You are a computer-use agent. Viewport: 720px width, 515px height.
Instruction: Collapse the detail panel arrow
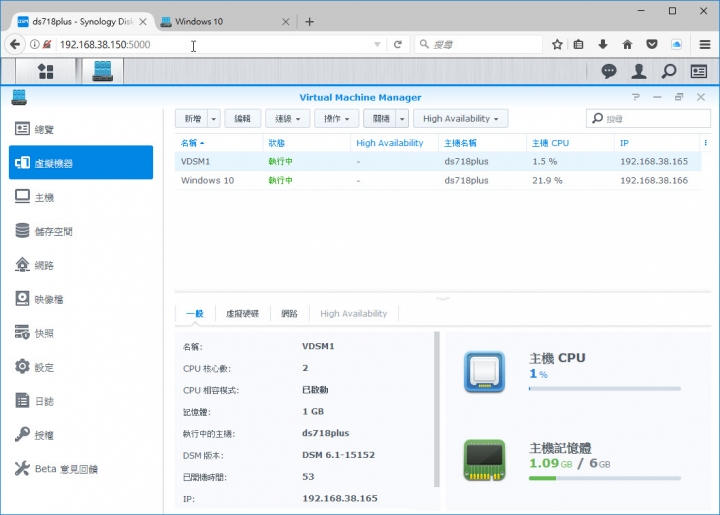(443, 298)
